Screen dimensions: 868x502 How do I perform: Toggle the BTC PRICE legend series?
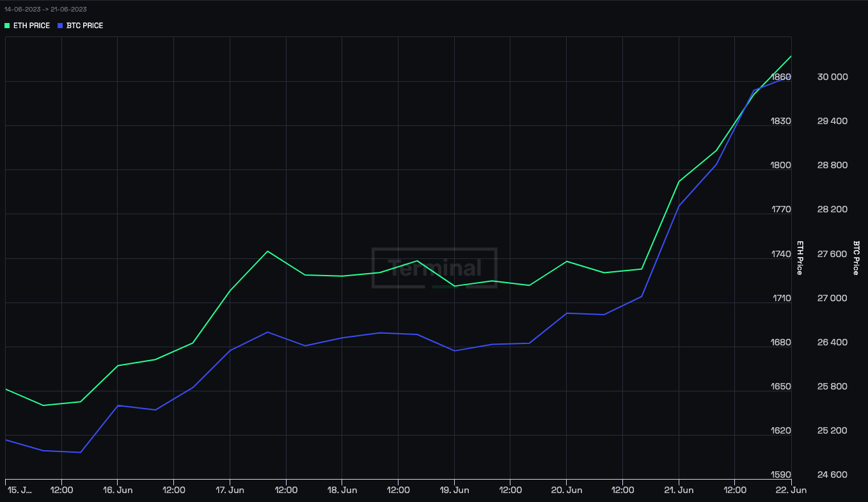[80, 26]
